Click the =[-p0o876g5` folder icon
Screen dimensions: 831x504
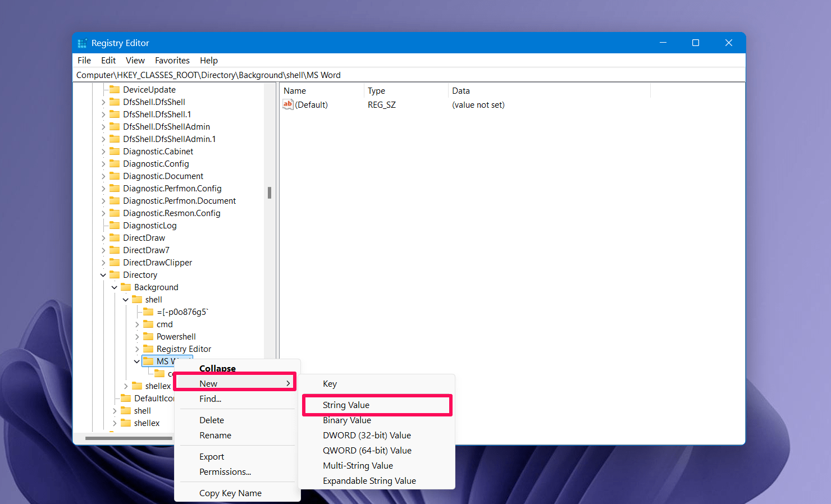(148, 311)
